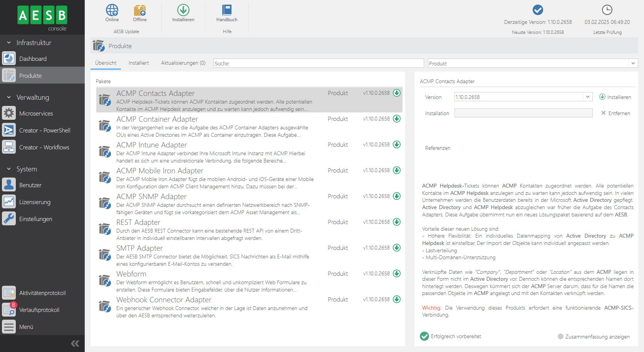
Task: Toggle Zusammenfassung anzeigen option
Action: (561, 337)
